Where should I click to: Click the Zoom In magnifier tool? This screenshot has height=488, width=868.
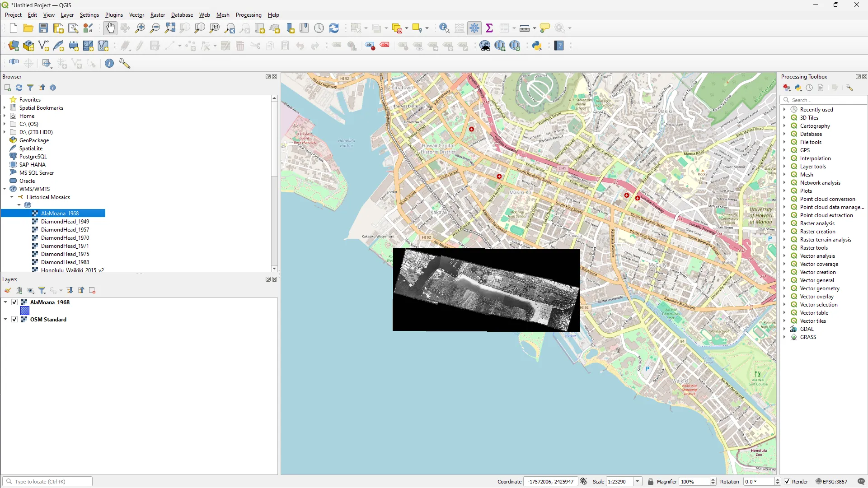click(x=140, y=28)
